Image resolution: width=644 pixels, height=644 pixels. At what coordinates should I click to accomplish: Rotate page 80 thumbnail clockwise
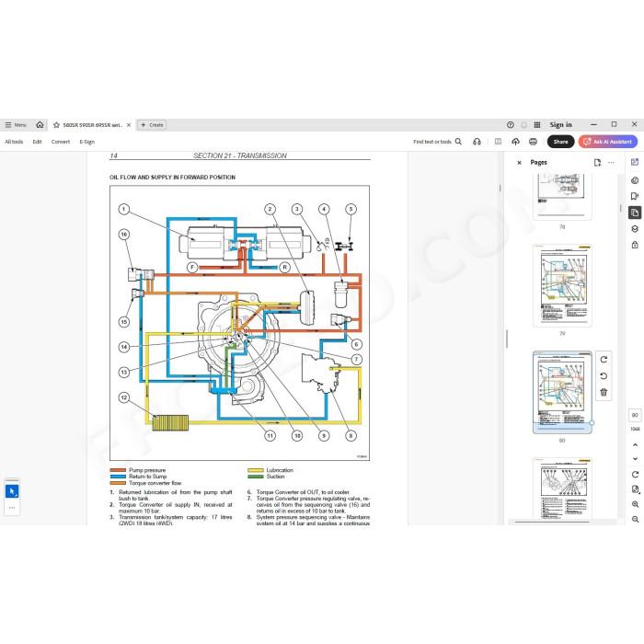coord(604,360)
